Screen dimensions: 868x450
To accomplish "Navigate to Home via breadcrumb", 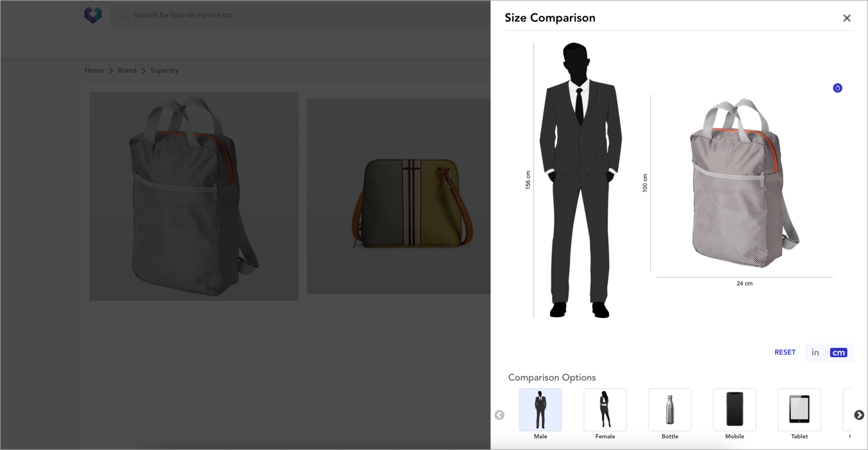I will click(x=94, y=70).
